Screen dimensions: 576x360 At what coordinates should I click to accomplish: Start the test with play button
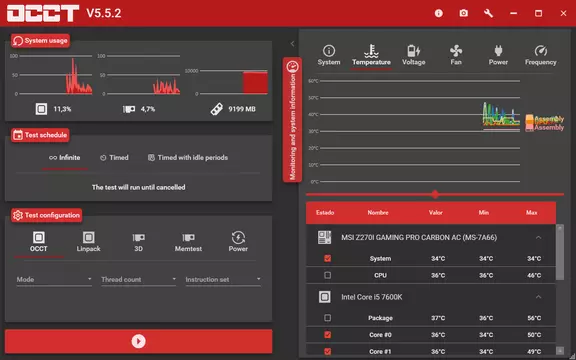138,341
